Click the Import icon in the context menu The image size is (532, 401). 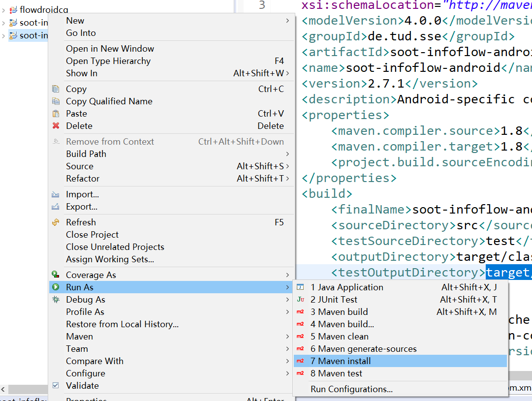55,194
